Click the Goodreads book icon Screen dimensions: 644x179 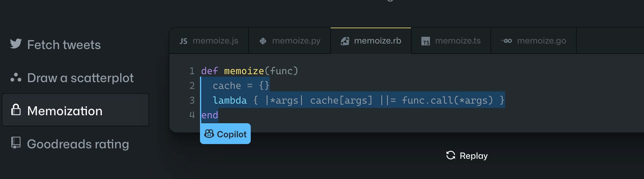point(16,143)
